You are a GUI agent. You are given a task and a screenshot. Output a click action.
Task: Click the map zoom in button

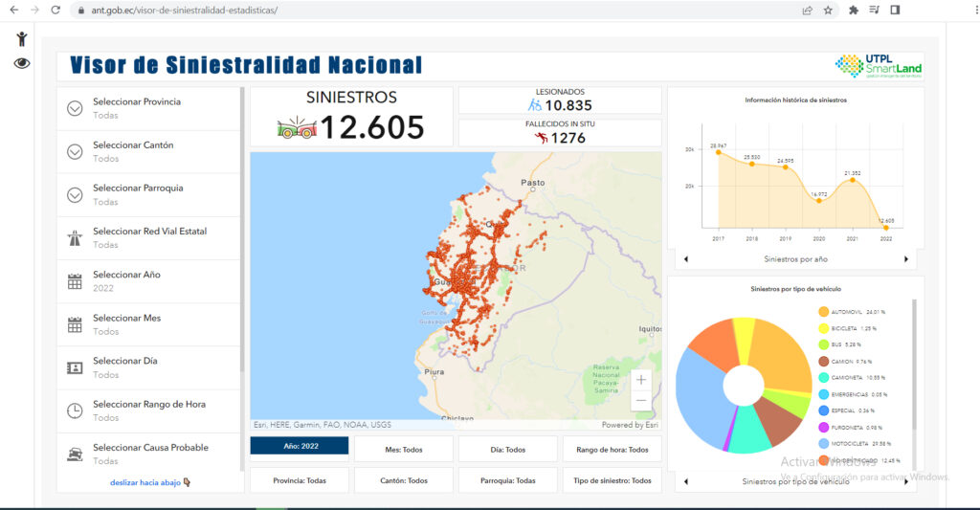point(641,379)
